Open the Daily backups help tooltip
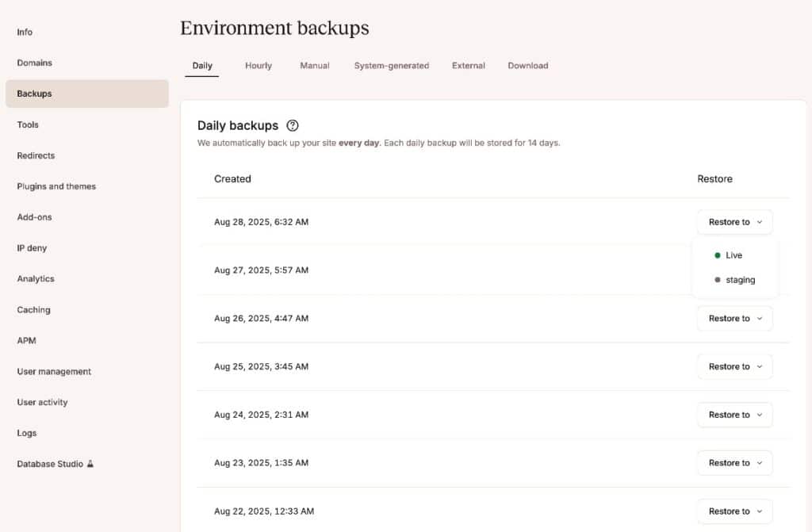 [292, 125]
